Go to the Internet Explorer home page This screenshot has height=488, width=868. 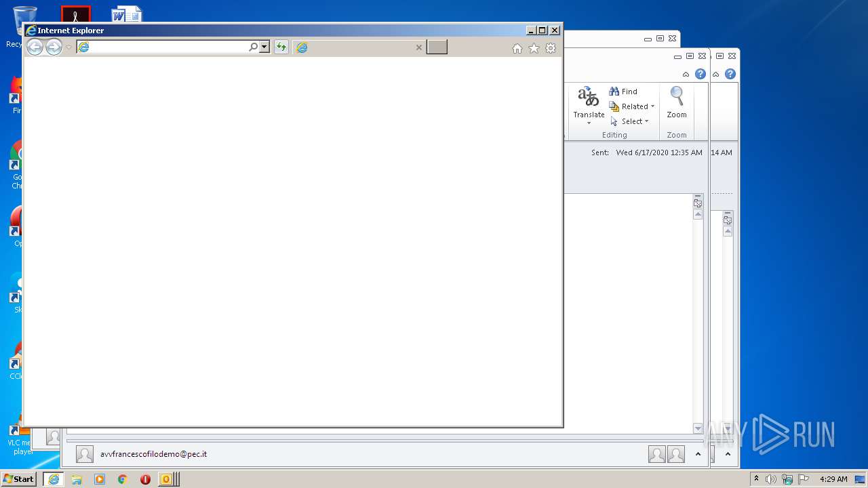[x=517, y=48]
